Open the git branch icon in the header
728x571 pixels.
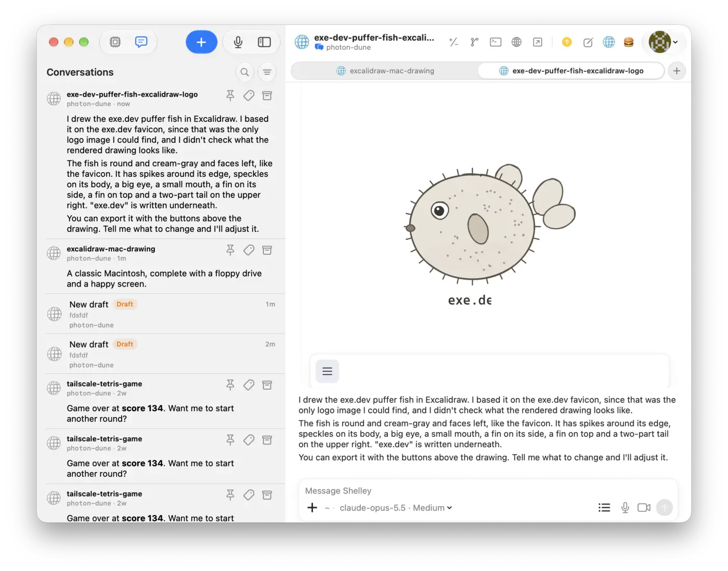point(474,42)
